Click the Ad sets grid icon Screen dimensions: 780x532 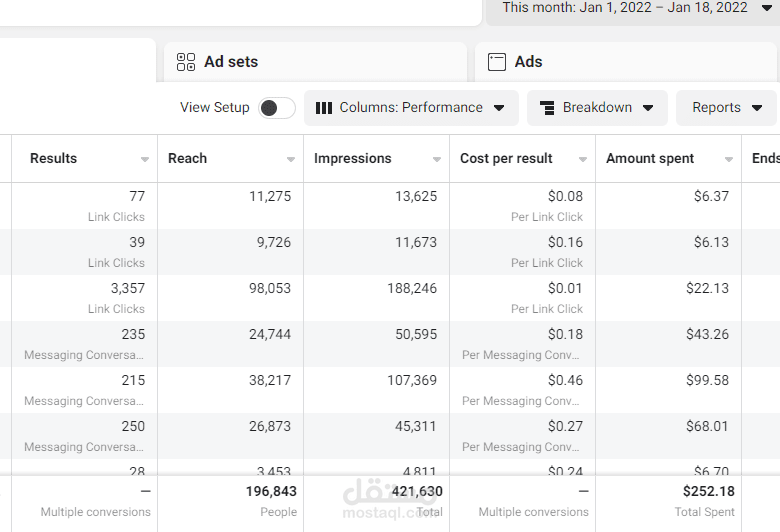point(186,62)
